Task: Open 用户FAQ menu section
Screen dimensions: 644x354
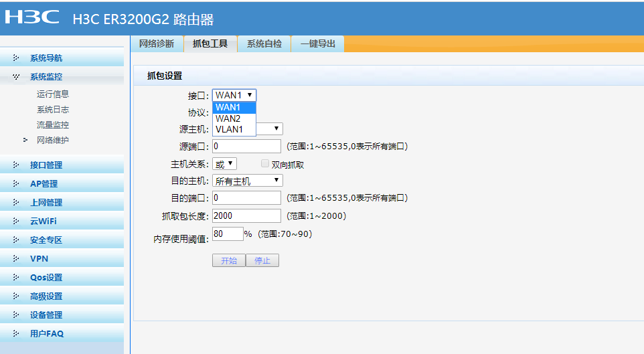Action: [x=62, y=333]
